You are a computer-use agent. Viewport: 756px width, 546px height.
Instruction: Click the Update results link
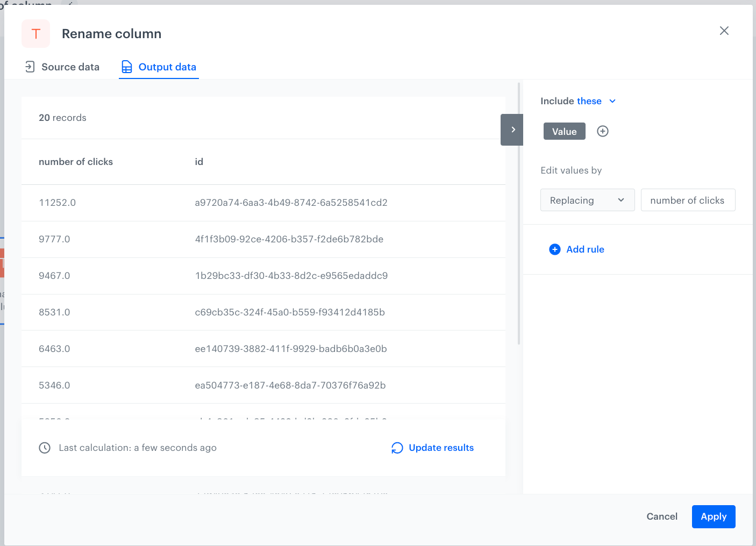441,448
